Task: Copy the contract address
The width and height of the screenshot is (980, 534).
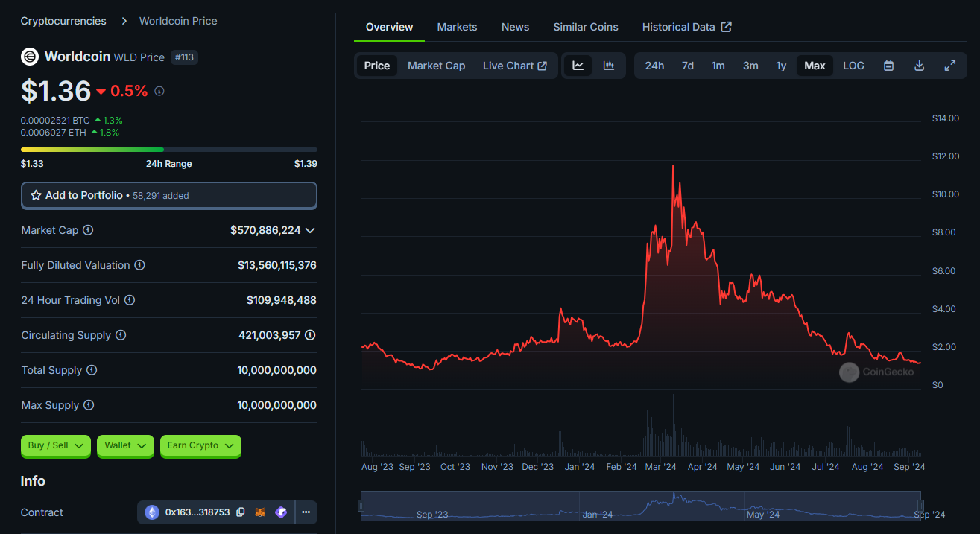Action: coord(241,512)
